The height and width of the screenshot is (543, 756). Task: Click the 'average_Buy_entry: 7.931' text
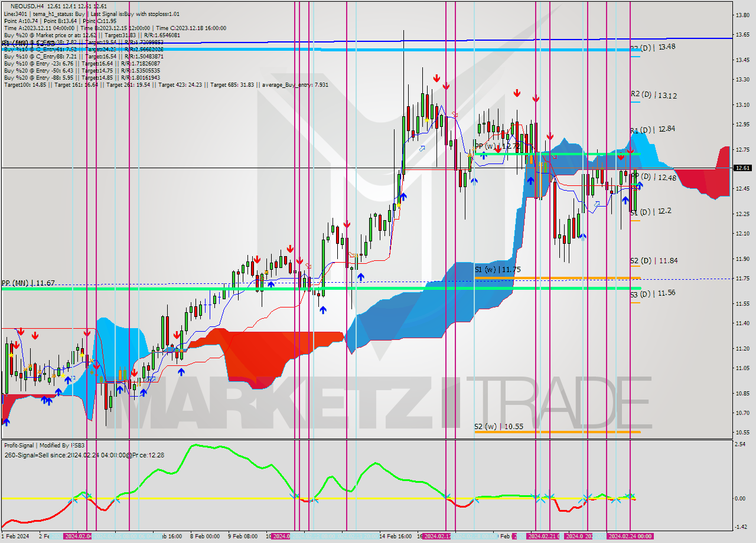pyautogui.click(x=294, y=84)
